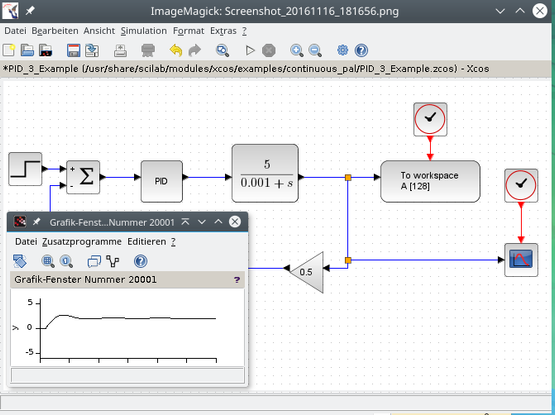Save the diagram with the floppy icon
The height and width of the screenshot is (415, 555).
point(73,50)
